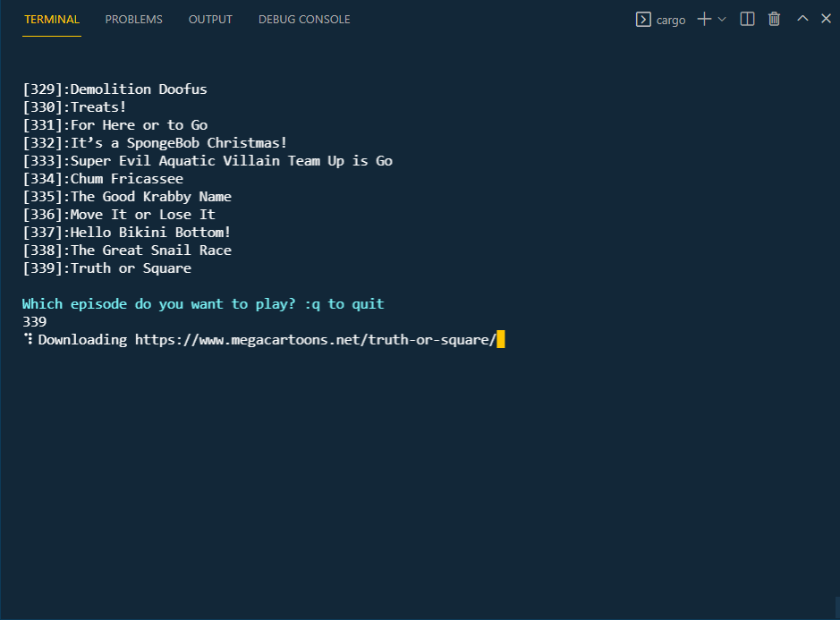The width and height of the screenshot is (840, 620).
Task: Click the yellow terminal cursor block
Action: [501, 340]
